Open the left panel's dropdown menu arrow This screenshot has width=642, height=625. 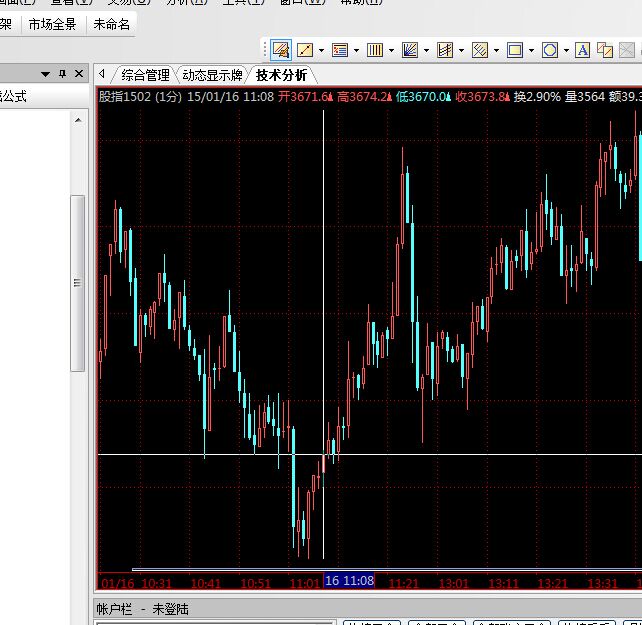[x=45, y=74]
